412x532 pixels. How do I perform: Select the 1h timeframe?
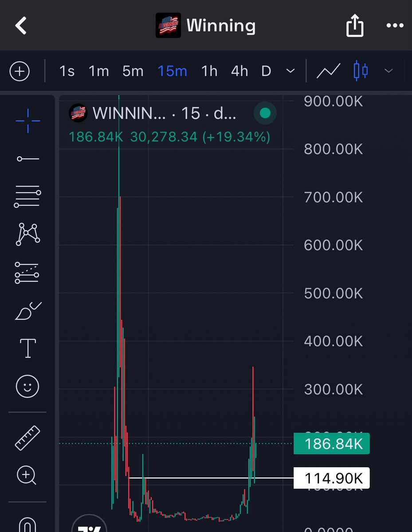click(209, 71)
